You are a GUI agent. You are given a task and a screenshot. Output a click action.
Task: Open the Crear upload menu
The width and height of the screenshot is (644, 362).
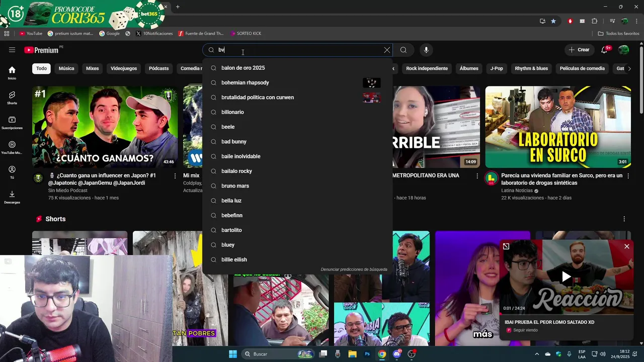pyautogui.click(x=579, y=50)
